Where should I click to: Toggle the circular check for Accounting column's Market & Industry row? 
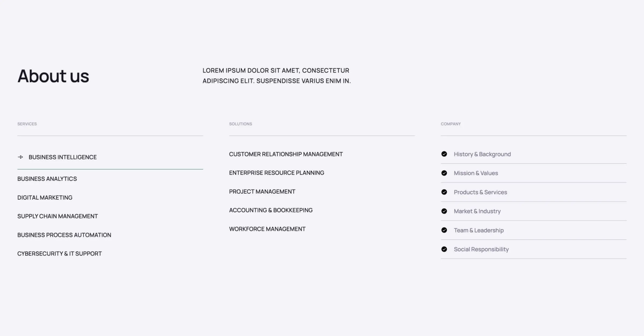[x=444, y=211]
